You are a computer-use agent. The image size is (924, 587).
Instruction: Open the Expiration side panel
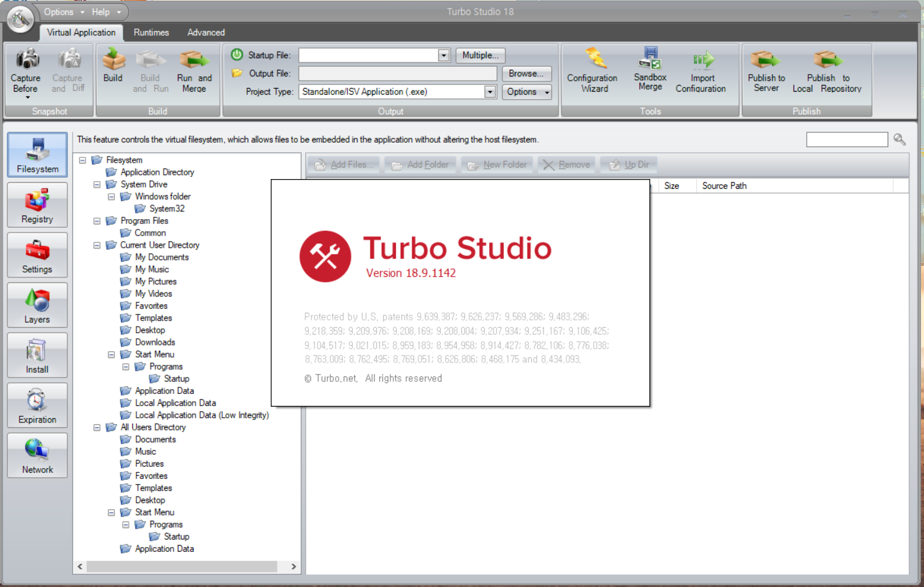[37, 405]
